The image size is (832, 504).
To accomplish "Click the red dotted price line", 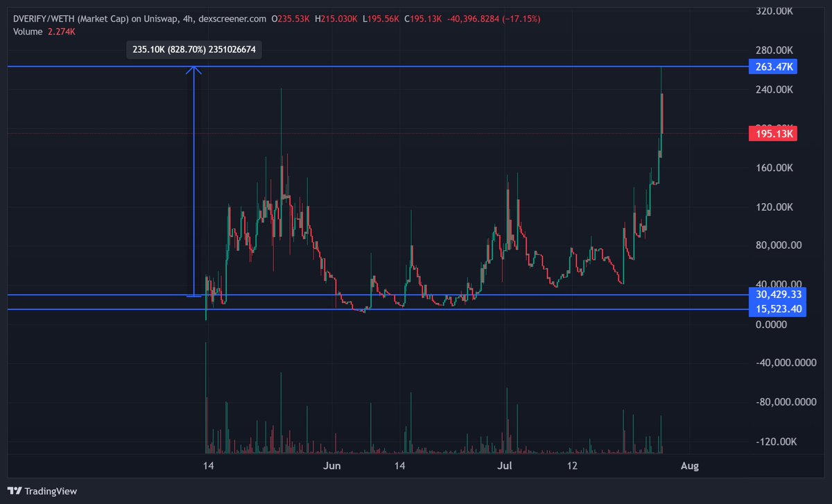I will pos(347,132).
